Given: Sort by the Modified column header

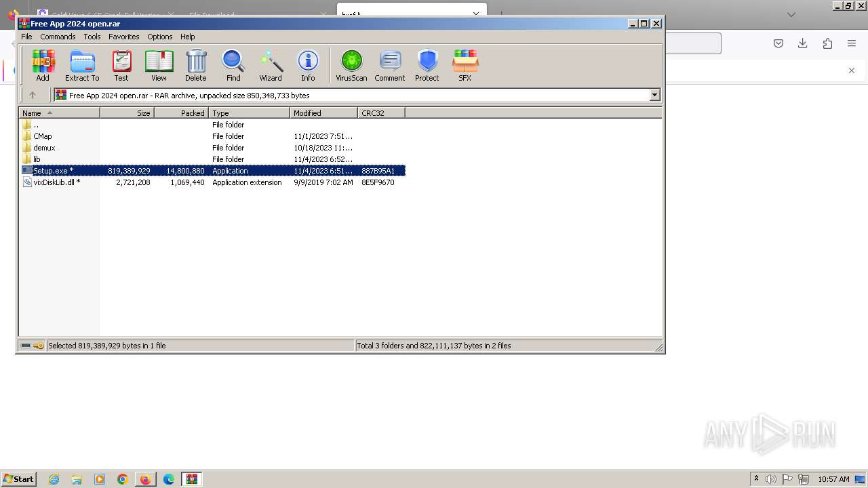Looking at the screenshot, I should tap(324, 113).
